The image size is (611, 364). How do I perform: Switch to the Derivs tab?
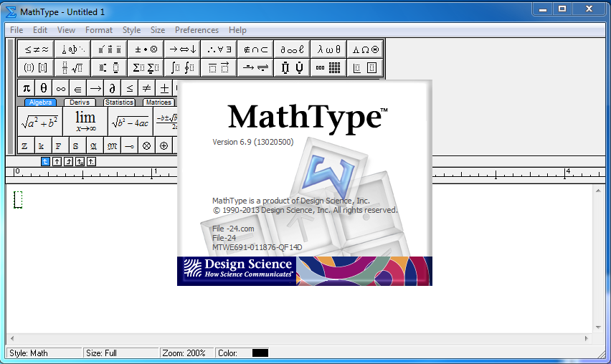tap(80, 102)
